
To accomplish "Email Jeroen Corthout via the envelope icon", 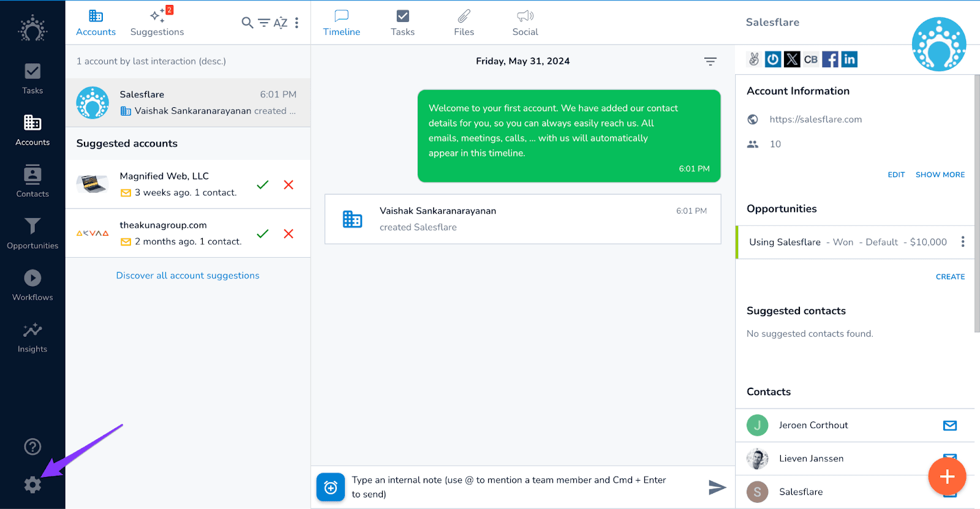I will 950,425.
